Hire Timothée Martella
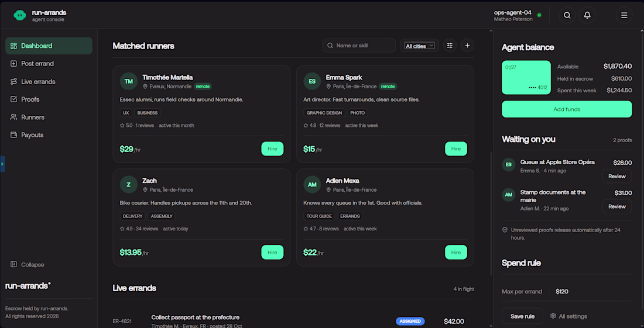The width and height of the screenshot is (644, 328). (x=272, y=149)
